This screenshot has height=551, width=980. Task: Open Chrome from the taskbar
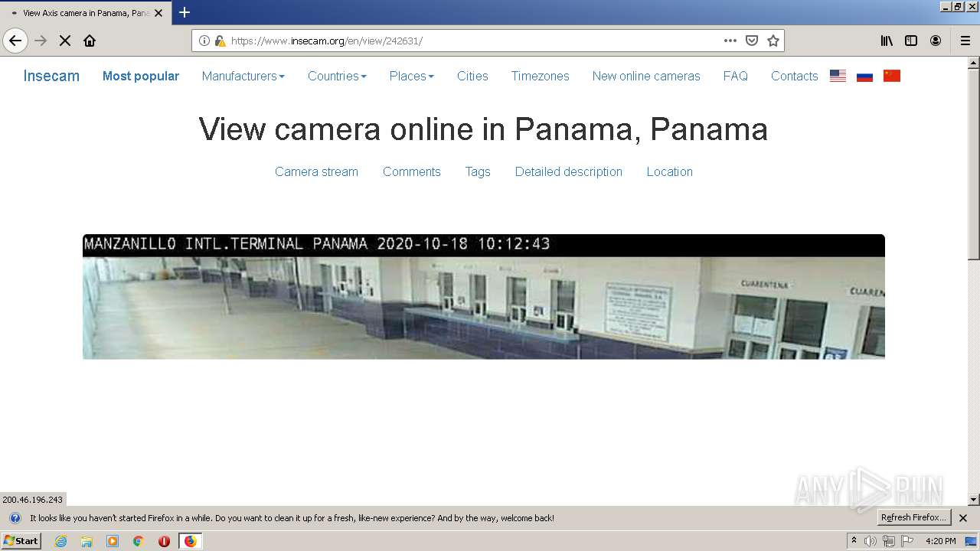pyautogui.click(x=139, y=541)
